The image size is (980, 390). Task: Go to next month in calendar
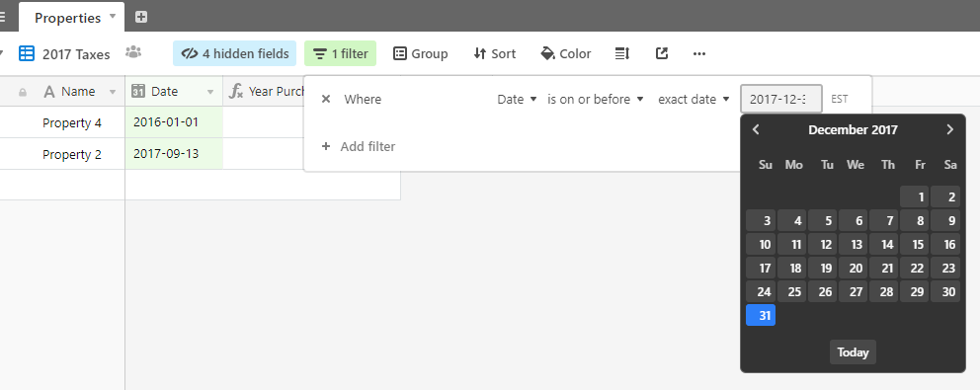click(950, 129)
